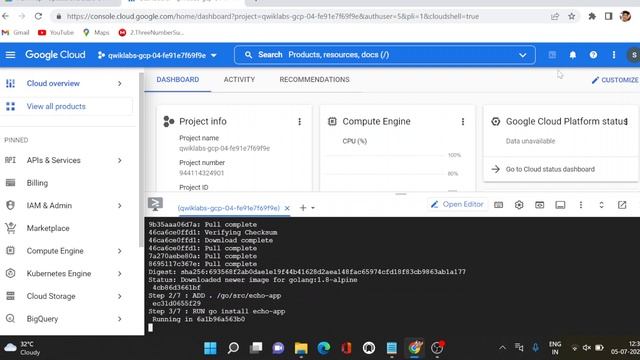Activate Cloud Shell icon in top bar
Image resolution: width=640 pixels, height=360 pixels.
[x=552, y=55]
